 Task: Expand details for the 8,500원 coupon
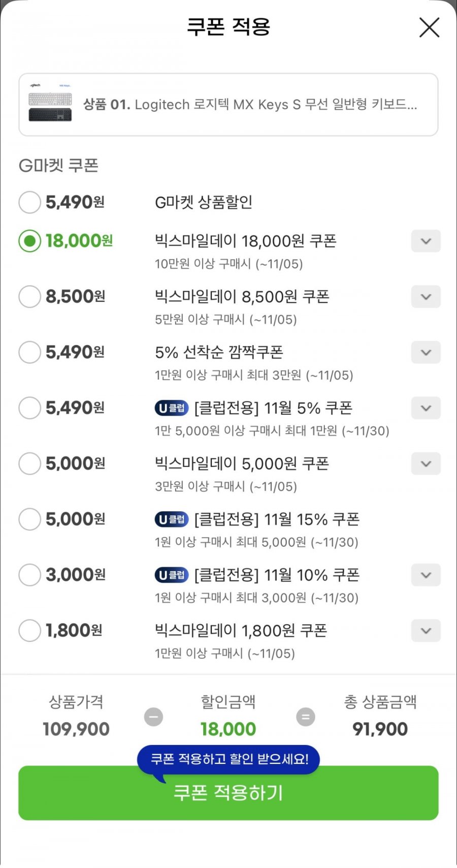pyautogui.click(x=426, y=297)
